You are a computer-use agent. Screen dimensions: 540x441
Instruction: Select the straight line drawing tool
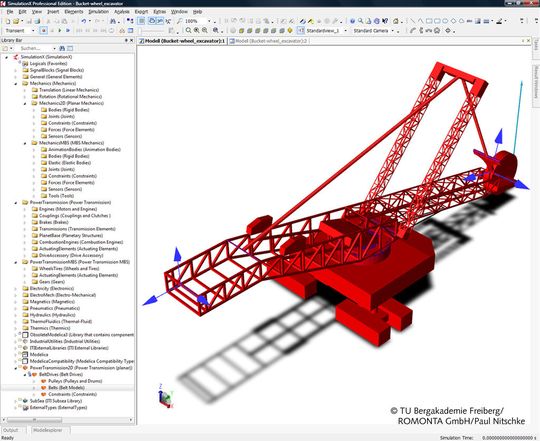click(412, 21)
